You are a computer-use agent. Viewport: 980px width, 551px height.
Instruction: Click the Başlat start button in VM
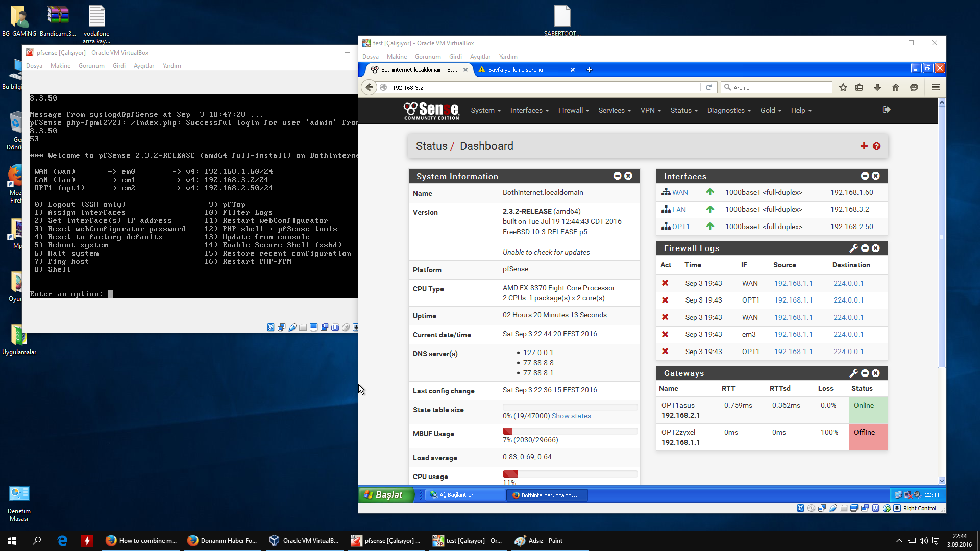point(386,495)
